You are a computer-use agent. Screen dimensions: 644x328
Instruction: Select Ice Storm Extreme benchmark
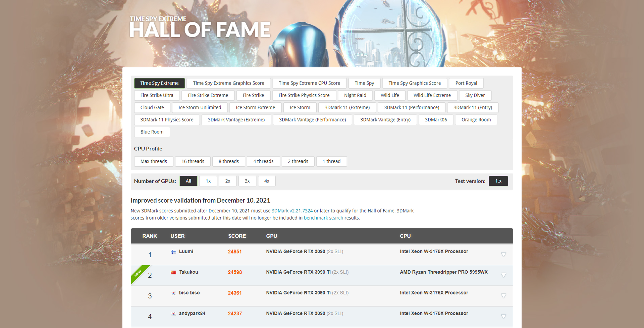255,108
